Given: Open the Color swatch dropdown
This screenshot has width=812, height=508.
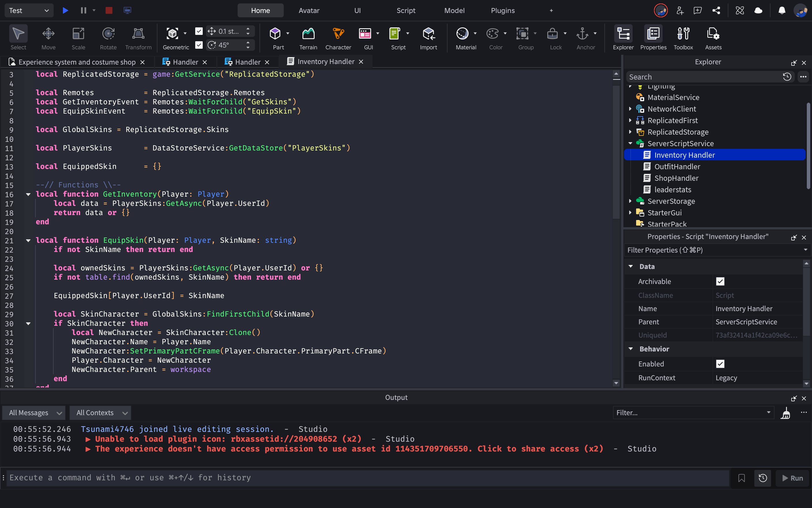Looking at the screenshot, I should tap(505, 33).
